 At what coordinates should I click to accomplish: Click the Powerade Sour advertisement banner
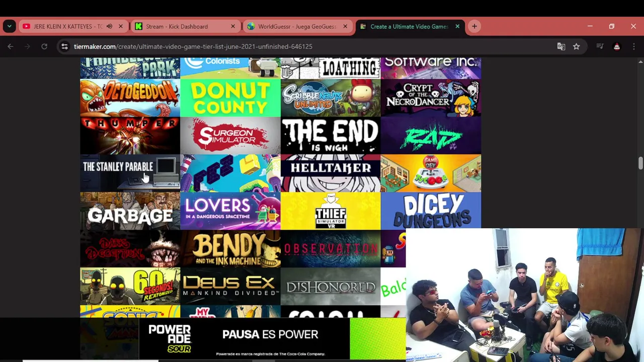coord(272,339)
